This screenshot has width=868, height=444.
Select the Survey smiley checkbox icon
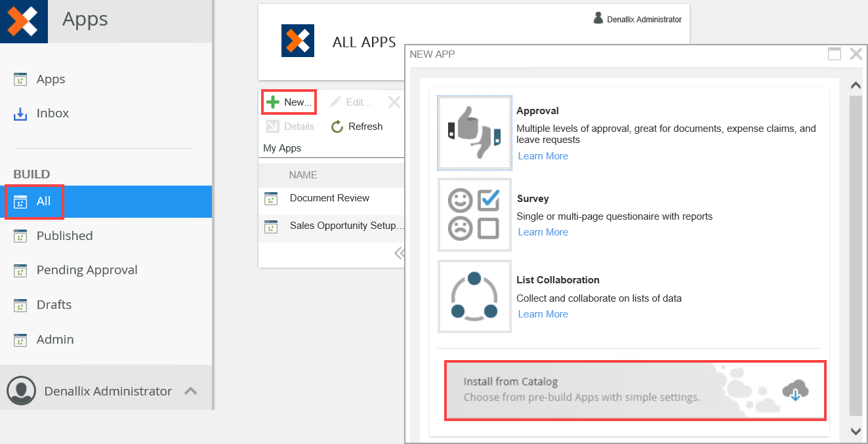pos(474,214)
